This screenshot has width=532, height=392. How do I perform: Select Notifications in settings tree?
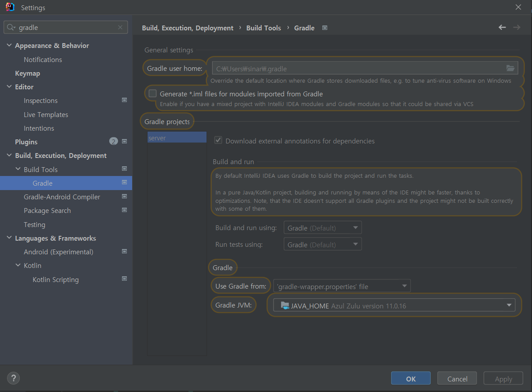[43, 59]
